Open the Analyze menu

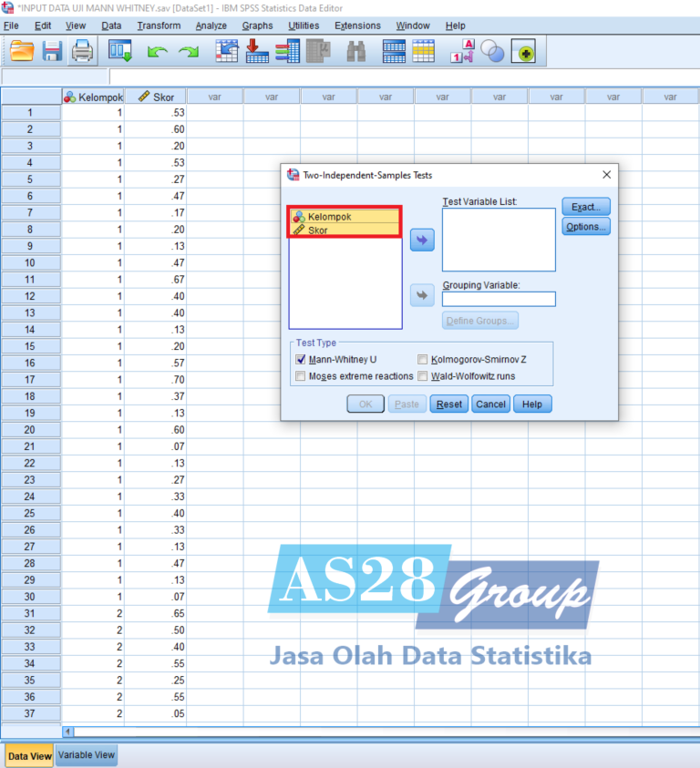[x=211, y=26]
